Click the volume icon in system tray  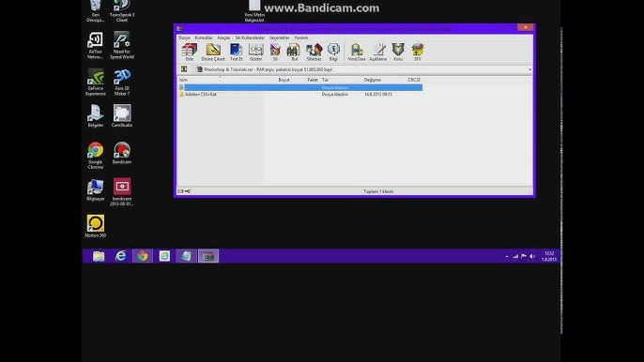532,256
